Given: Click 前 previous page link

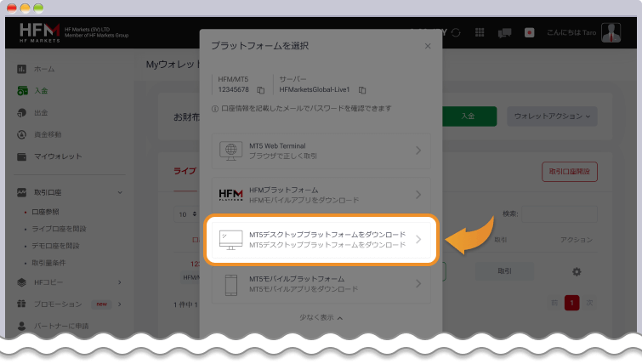Looking at the screenshot, I should coord(554,303).
